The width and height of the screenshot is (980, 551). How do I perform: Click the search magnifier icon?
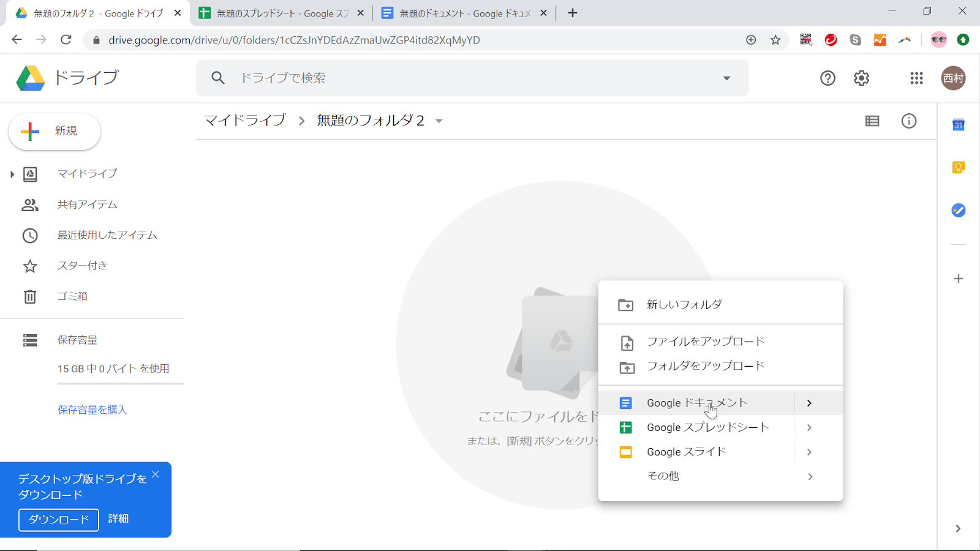(218, 78)
